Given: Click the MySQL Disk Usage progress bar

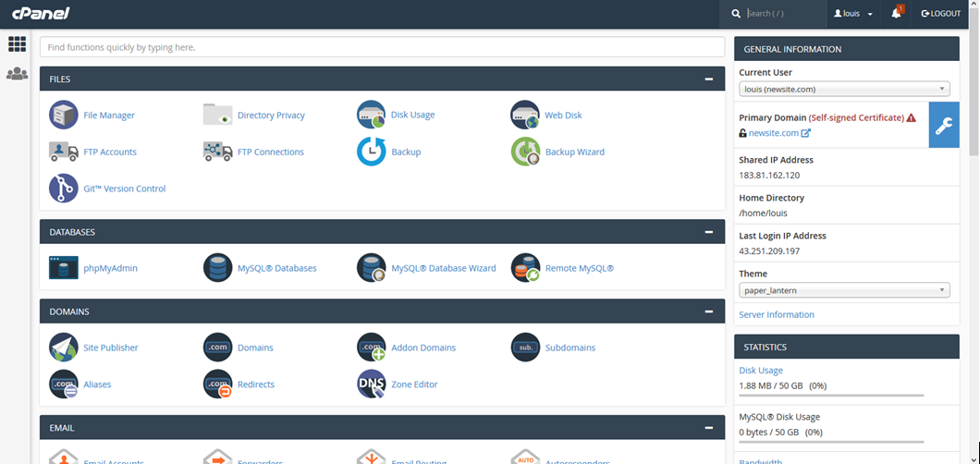Looking at the screenshot, I should pos(831,442).
